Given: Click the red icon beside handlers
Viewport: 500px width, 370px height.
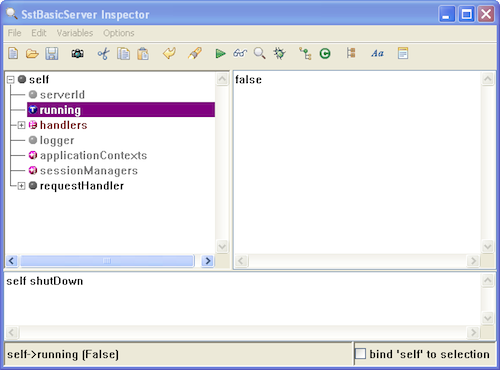Looking at the screenshot, I should pos(33,125).
